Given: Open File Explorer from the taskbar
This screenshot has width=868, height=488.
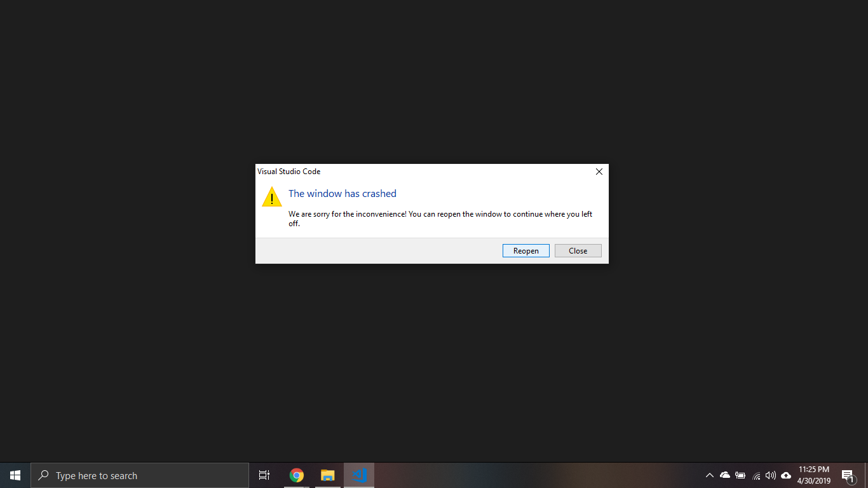Looking at the screenshot, I should point(327,475).
